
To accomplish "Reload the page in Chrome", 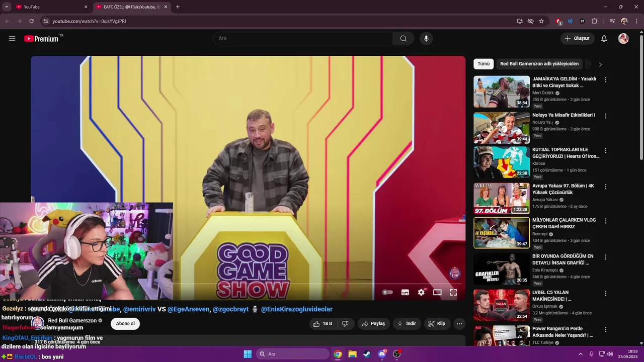I will (31, 21).
